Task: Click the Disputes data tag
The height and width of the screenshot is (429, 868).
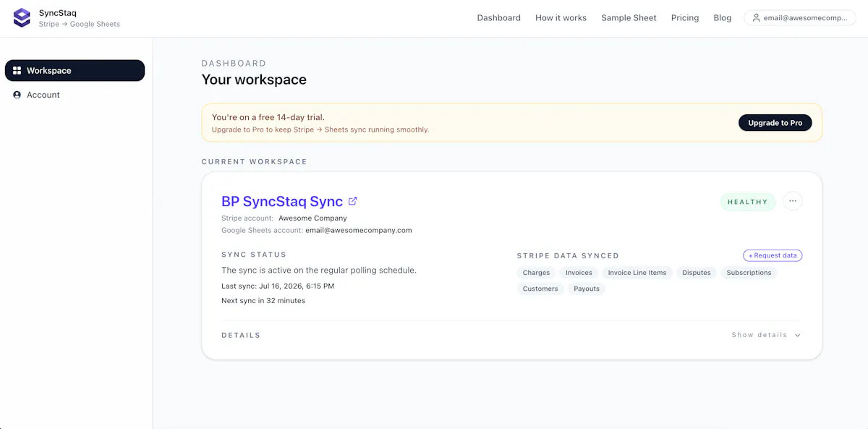Action: click(x=697, y=273)
